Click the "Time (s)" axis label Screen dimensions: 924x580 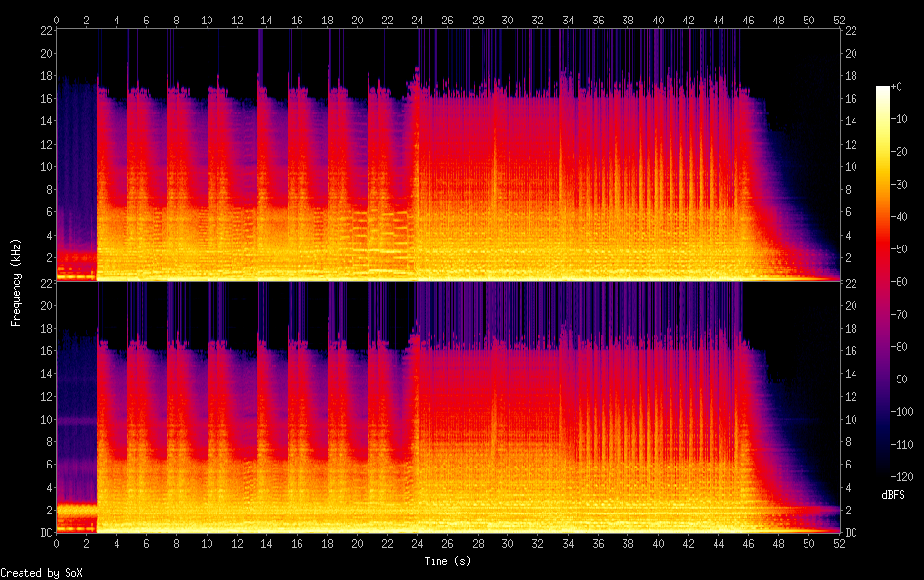point(447,561)
